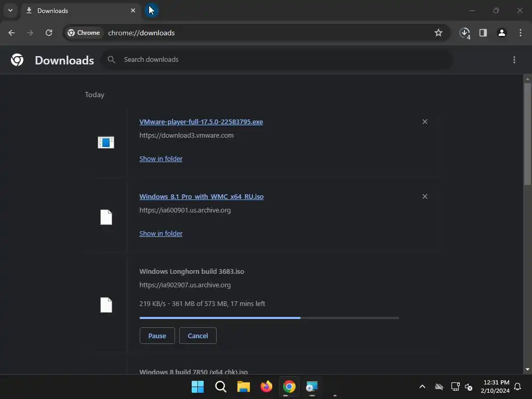The height and width of the screenshot is (399, 532).
Task: Click the Longhorn download progress bar
Action: coord(269,318)
